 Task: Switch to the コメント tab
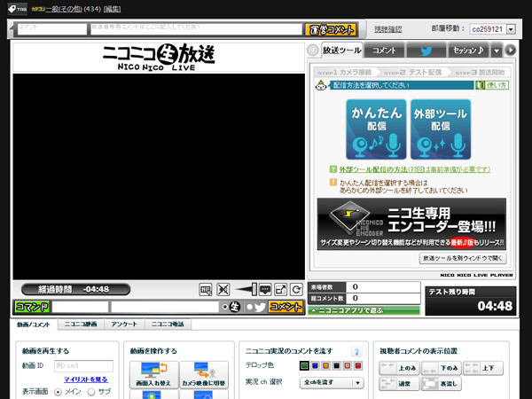[384, 51]
